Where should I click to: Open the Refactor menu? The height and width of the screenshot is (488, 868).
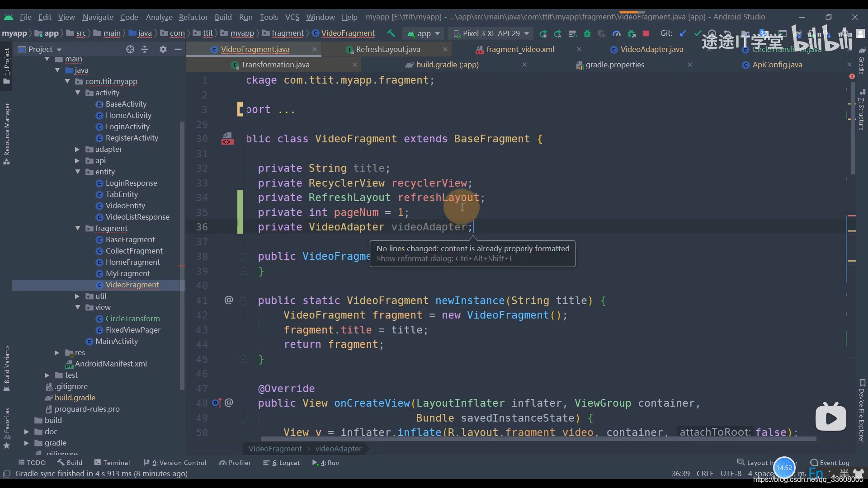click(193, 17)
